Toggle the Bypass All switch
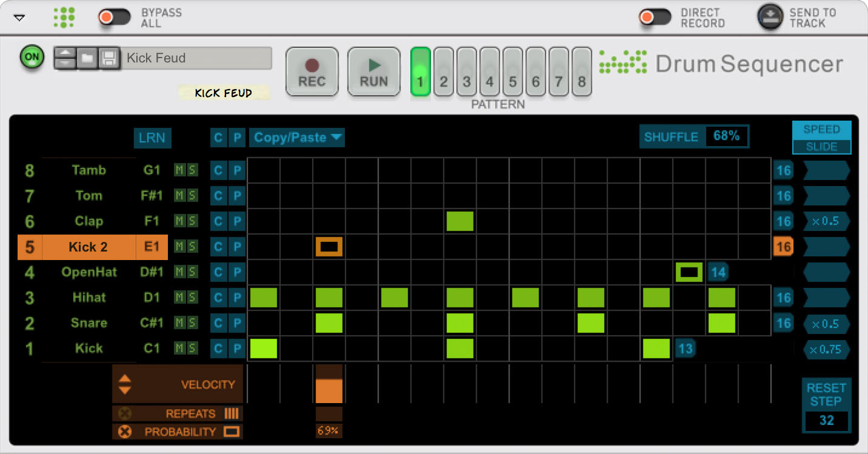 [x=115, y=17]
